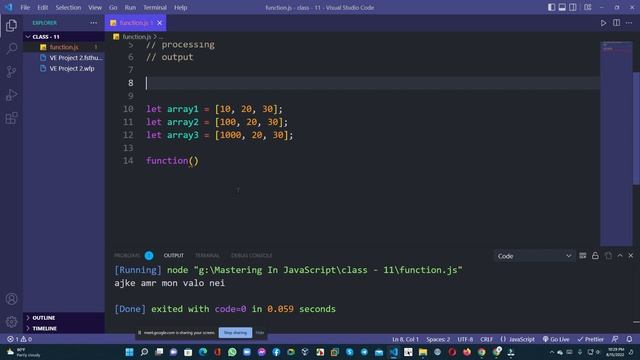This screenshot has height=360, width=640.
Task: Change Spaces: 2 indentation setting
Action: tap(438, 339)
